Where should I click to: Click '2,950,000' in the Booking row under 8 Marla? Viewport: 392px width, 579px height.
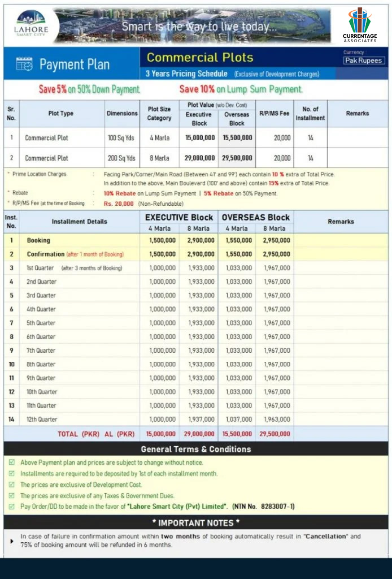pos(277,240)
